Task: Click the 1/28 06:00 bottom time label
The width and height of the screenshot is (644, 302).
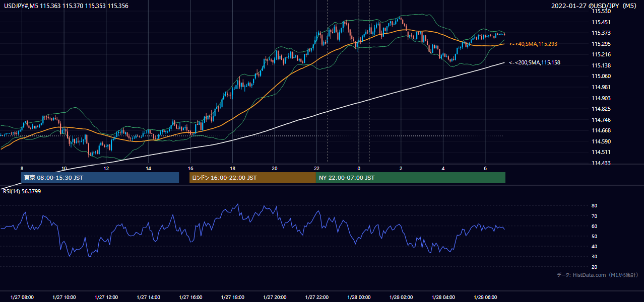Action: (x=485, y=297)
